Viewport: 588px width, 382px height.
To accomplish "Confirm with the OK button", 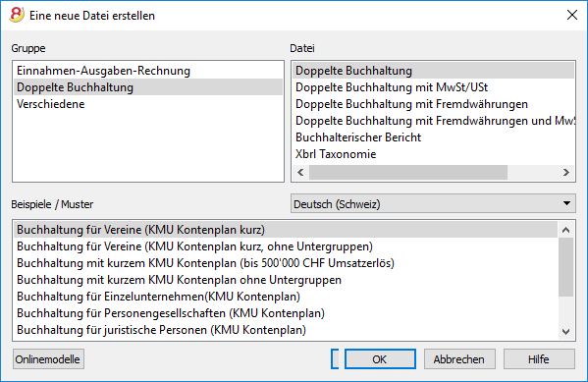I will [380, 359].
